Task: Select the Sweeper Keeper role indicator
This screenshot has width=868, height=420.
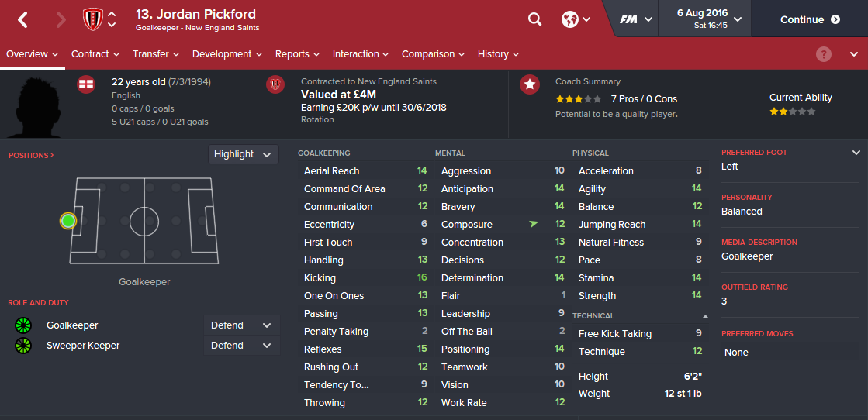Action: [22, 346]
